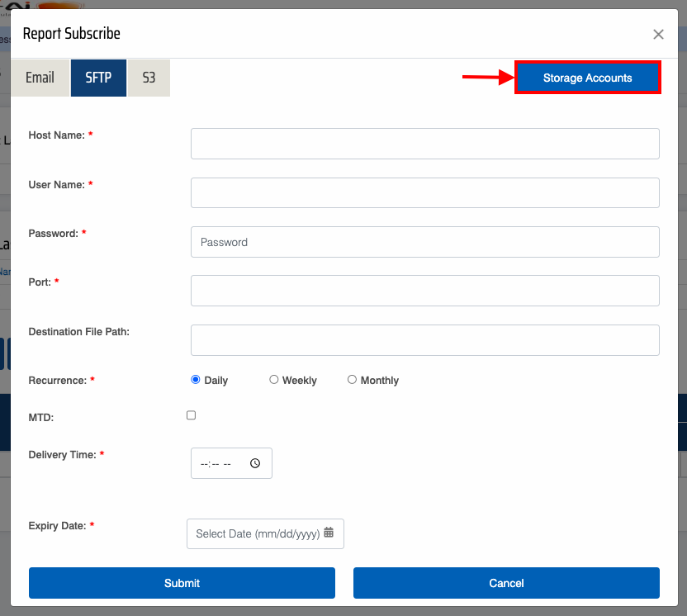Enable the MTD checkbox
Viewport: 687px width, 616px height.
[192, 415]
